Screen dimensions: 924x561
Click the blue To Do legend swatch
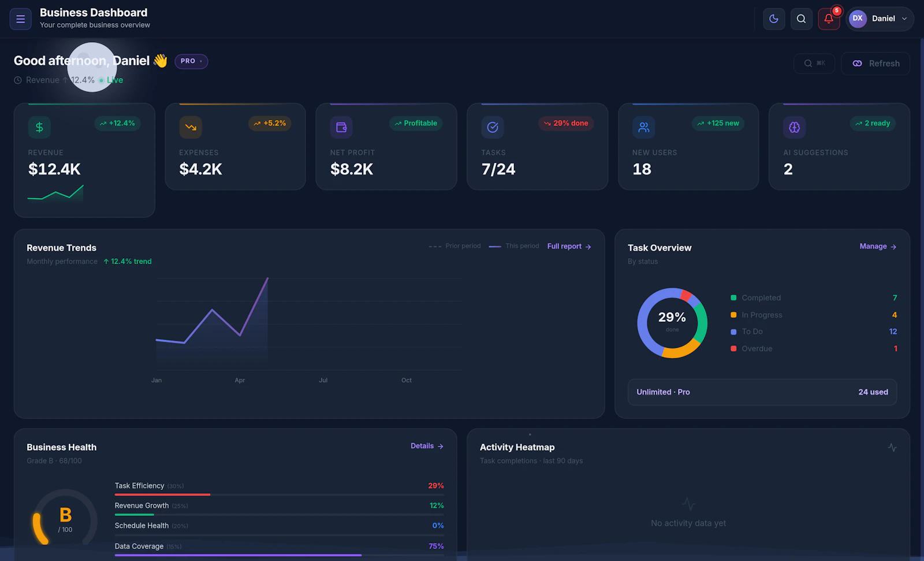[733, 332]
